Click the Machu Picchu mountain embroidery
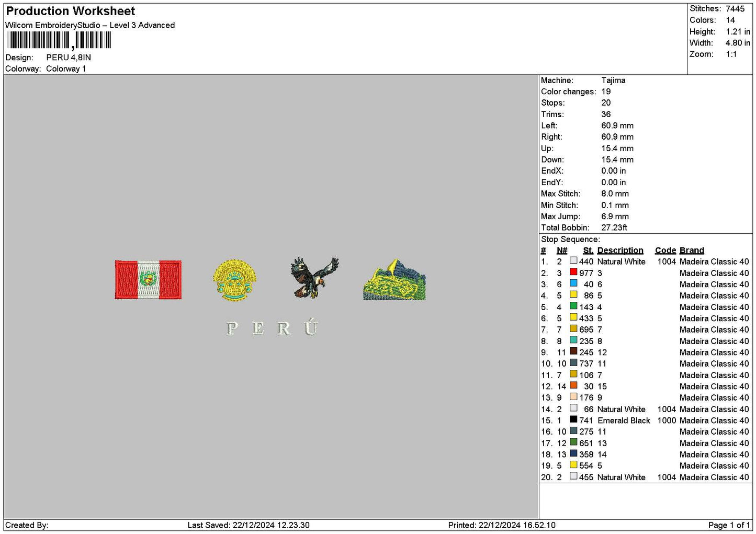756x534 pixels. pyautogui.click(x=394, y=280)
